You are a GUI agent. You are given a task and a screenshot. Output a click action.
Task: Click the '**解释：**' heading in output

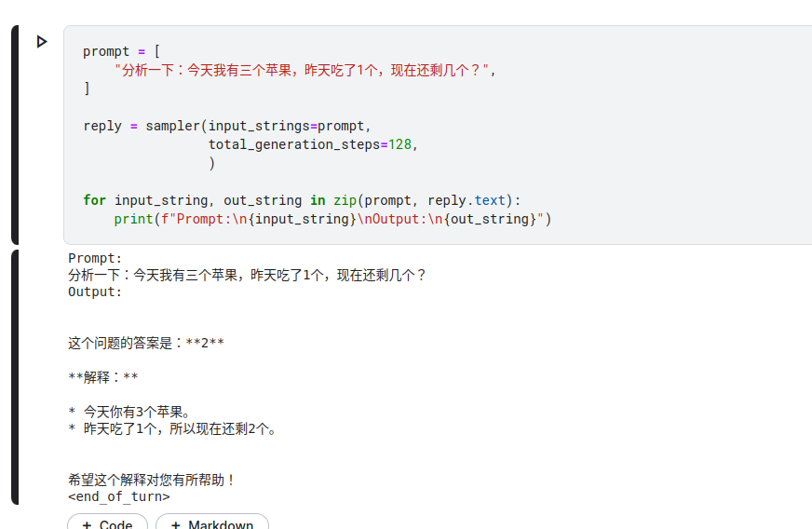click(103, 377)
